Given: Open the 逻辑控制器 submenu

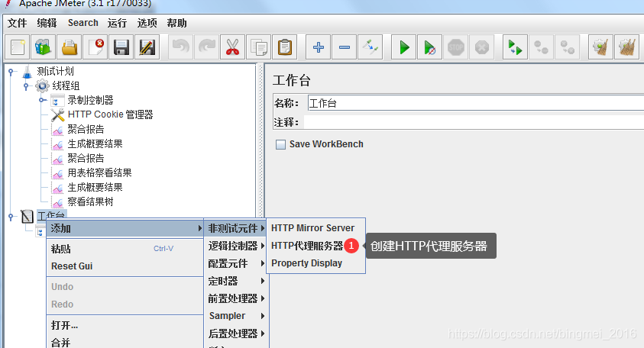Looking at the screenshot, I should point(236,246).
